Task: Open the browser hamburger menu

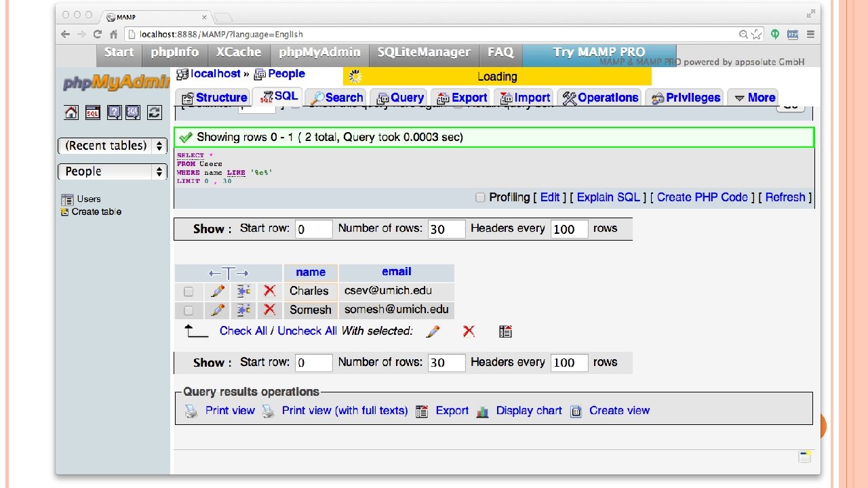Action: 810,34
